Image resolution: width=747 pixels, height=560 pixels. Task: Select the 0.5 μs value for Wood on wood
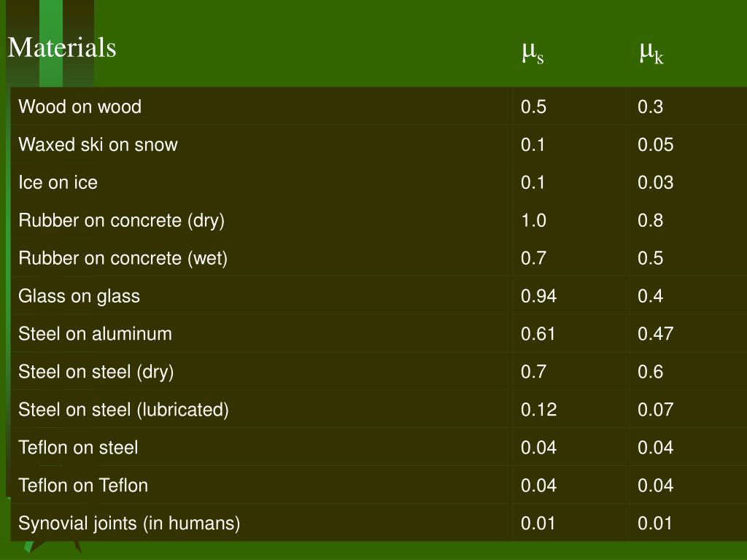533,106
